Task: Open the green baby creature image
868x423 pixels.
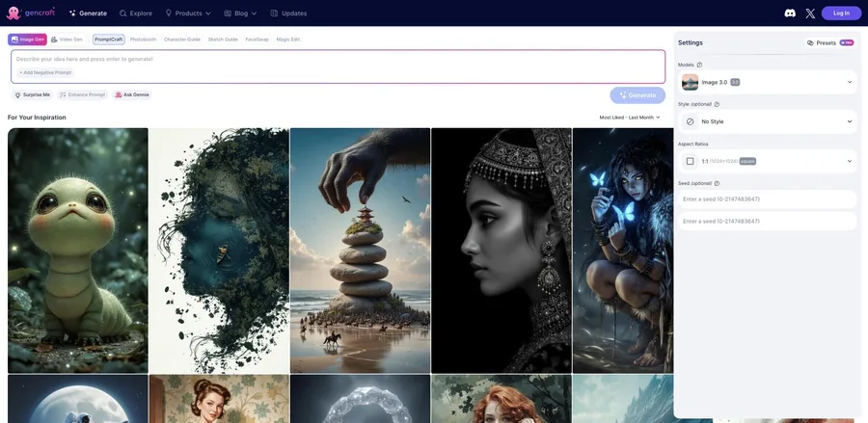Action: (x=78, y=251)
